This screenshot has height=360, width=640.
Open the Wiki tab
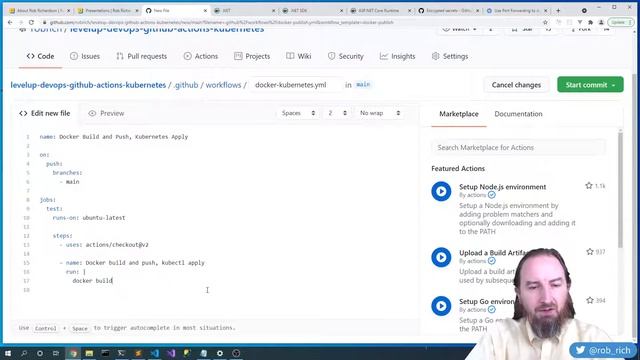[x=299, y=56]
